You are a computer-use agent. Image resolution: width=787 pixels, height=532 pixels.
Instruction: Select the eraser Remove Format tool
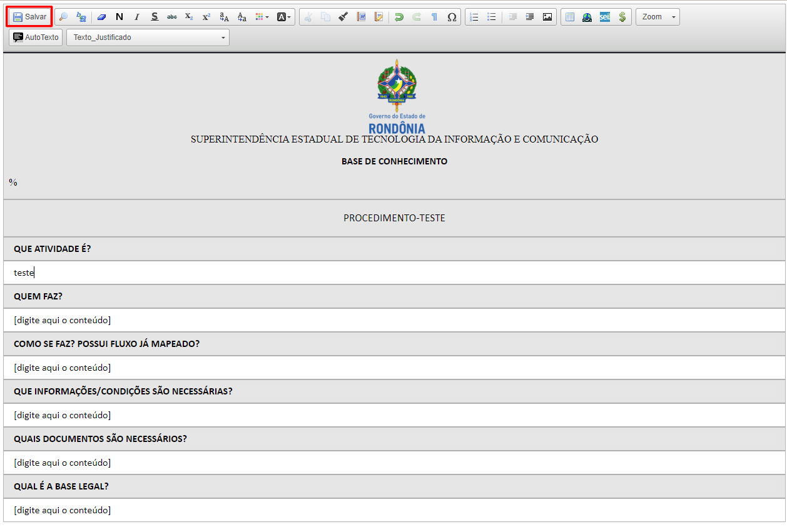point(101,17)
